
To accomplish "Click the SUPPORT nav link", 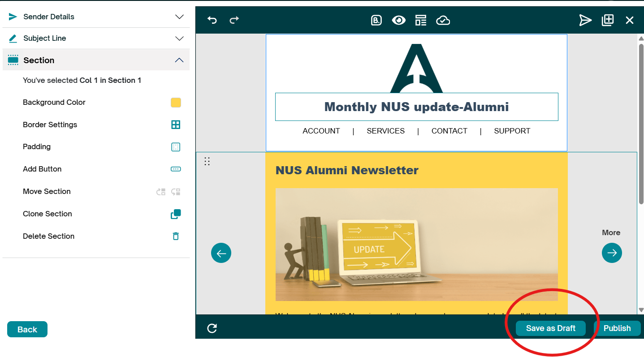I will click(x=512, y=131).
